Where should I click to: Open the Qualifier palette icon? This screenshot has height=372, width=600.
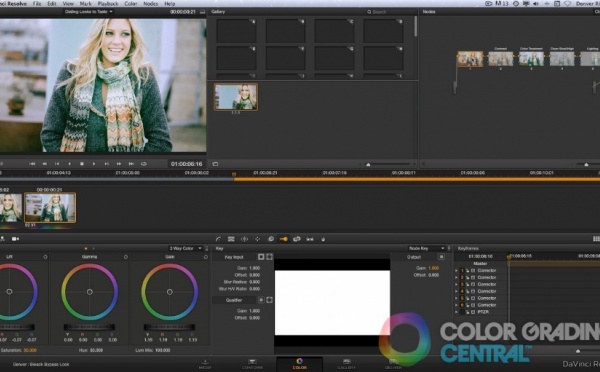click(x=231, y=239)
